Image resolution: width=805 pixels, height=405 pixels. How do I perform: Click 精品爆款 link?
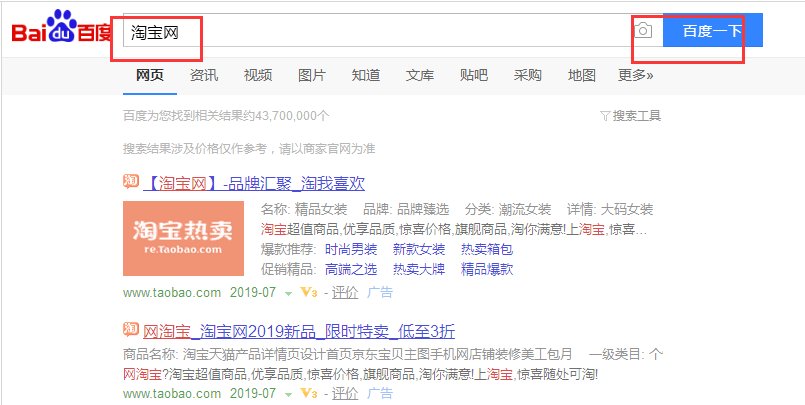point(487,268)
